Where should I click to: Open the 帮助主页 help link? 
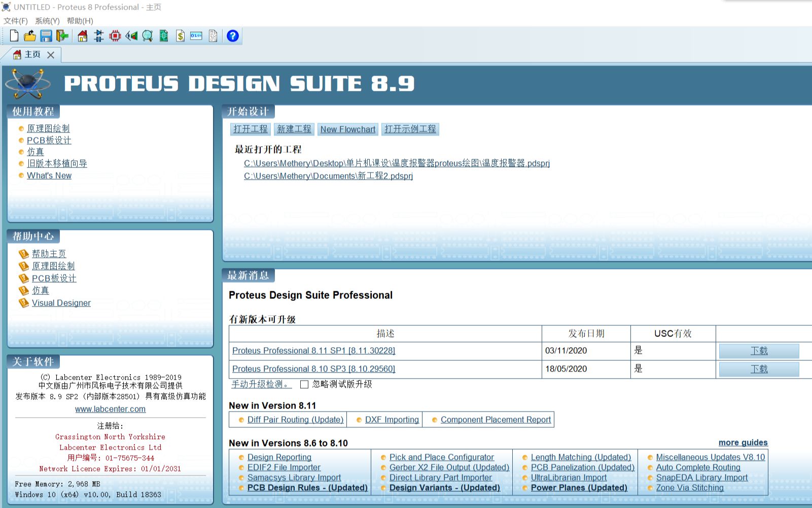coord(49,254)
